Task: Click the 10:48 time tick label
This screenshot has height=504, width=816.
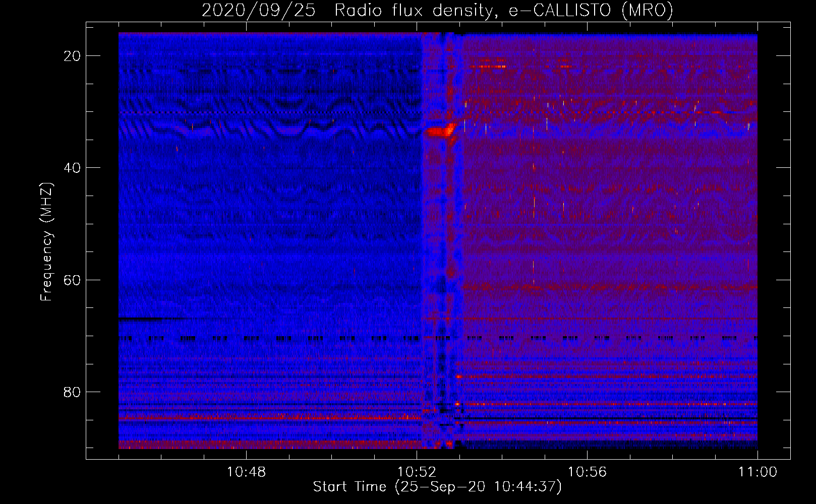Action: [246, 472]
